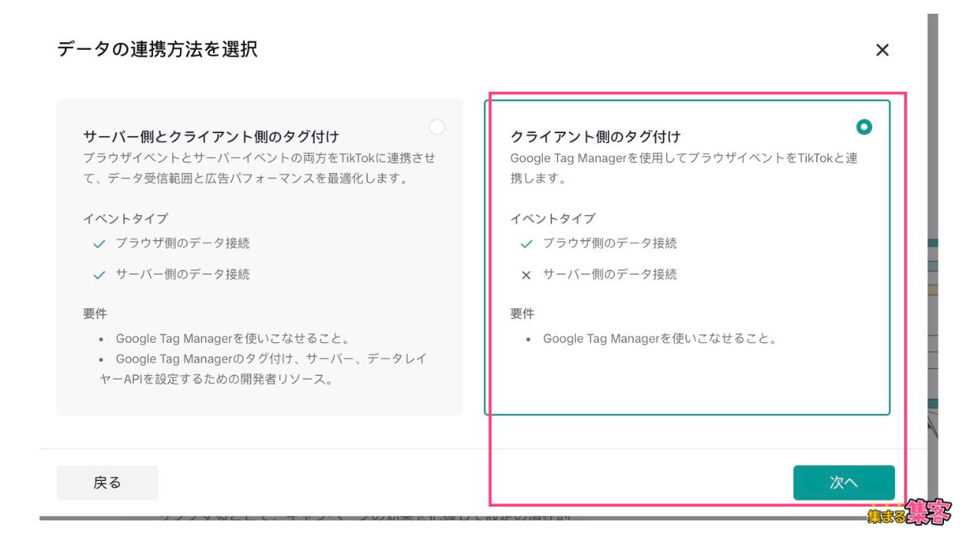Click the checkmark beside ブラウザ側のデータ接続 in right card
980x551 pixels.
[x=526, y=244]
